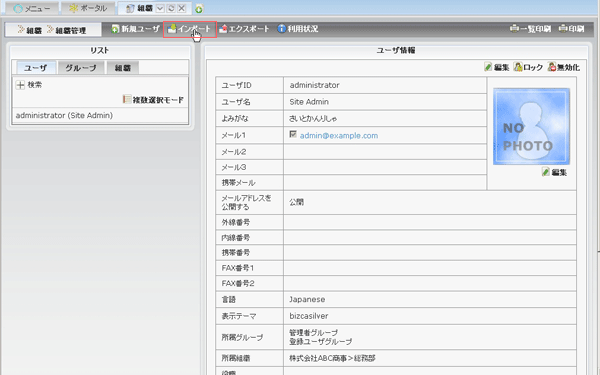The image size is (600, 375).
Task: Switch to the ポータル tab
Action: pyautogui.click(x=88, y=8)
